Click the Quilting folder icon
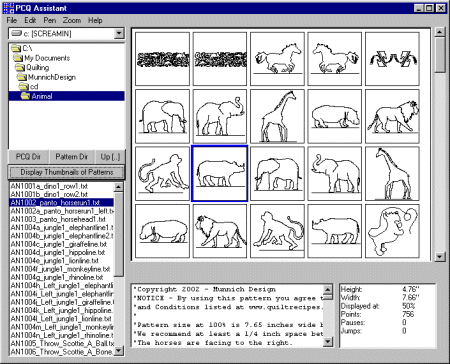The height and width of the screenshot is (364, 450). (x=20, y=68)
